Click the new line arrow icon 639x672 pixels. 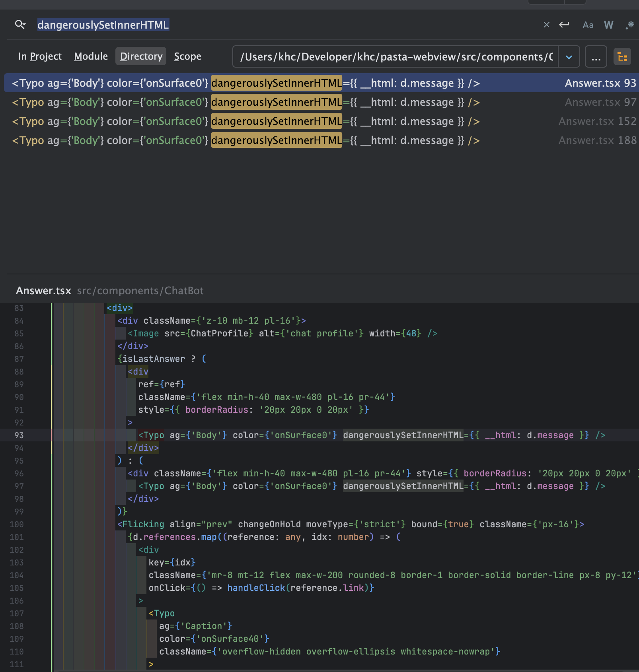[564, 25]
